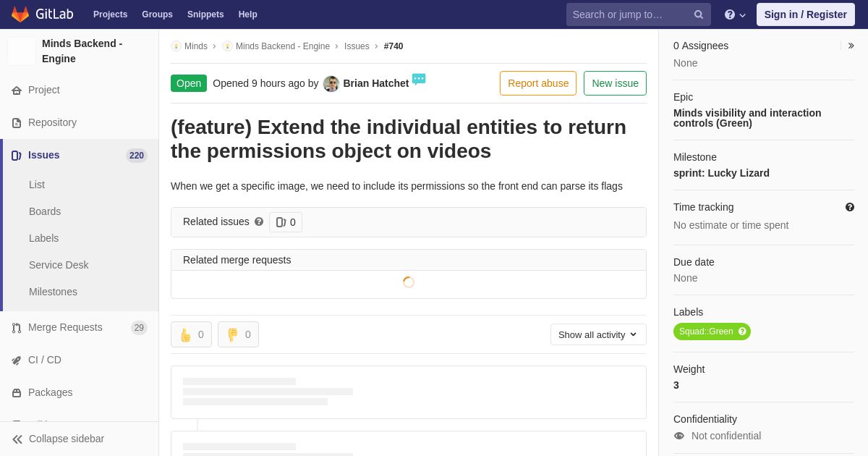Screen dimensions: 868x456
Task: Click the CI / CD rocket icon
Action: pyautogui.click(x=17, y=360)
